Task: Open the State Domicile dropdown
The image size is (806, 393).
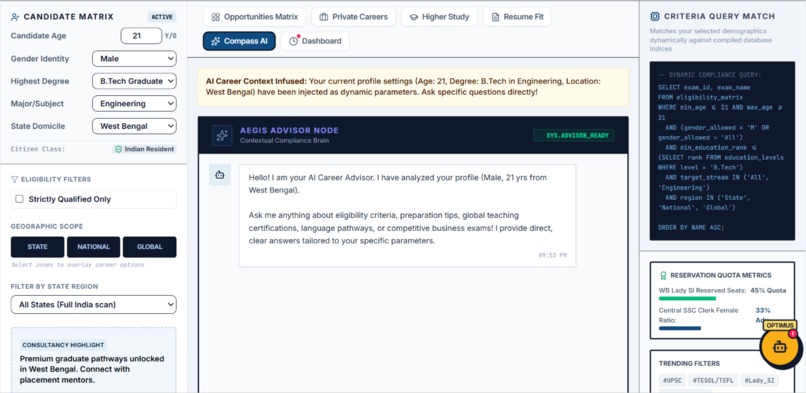Action: tap(134, 126)
